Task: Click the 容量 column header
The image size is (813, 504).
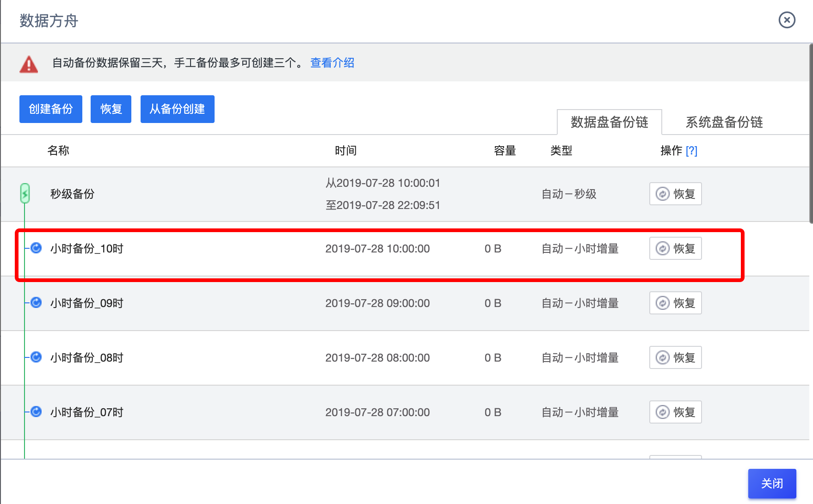Action: 505,151
